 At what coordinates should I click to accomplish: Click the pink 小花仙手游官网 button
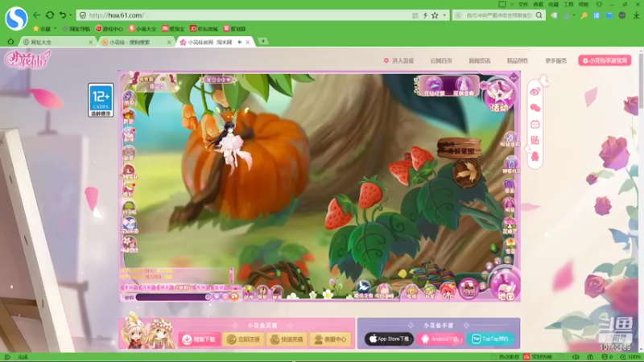click(605, 60)
